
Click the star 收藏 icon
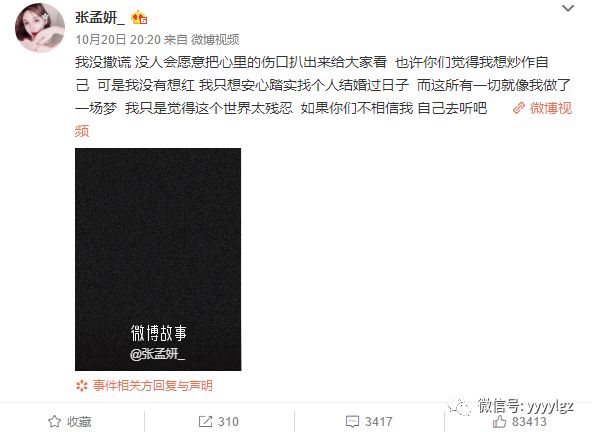pyautogui.click(x=54, y=421)
